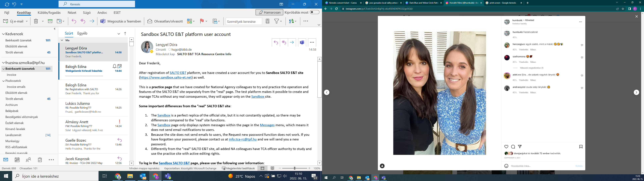Switch to Calendar view in navigation bar

(17, 160)
